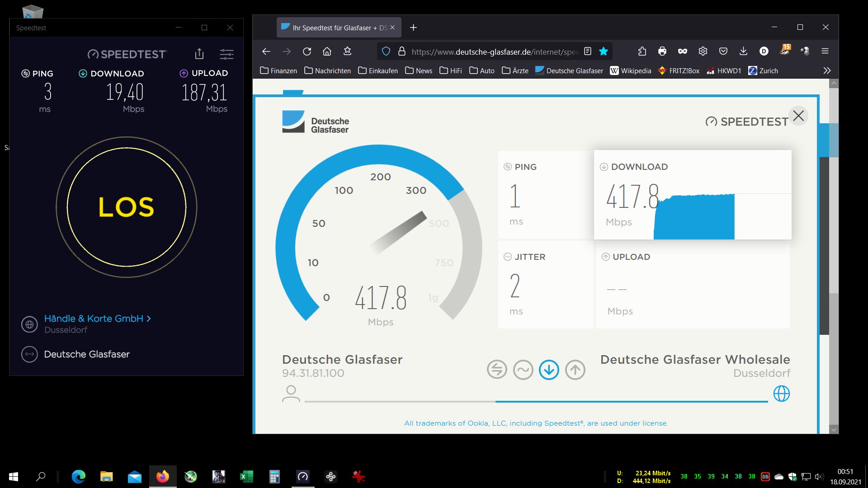Show more bookmarks via the overflow chevron
The image size is (868, 488).
coord(827,70)
